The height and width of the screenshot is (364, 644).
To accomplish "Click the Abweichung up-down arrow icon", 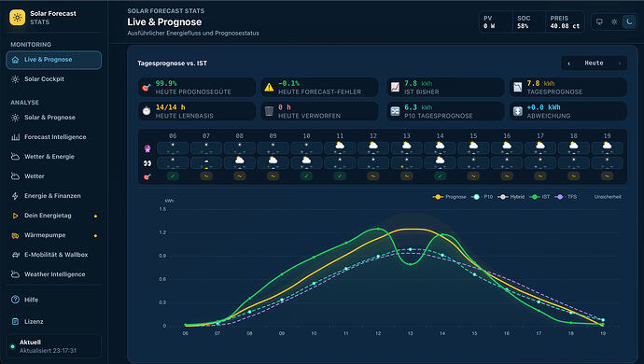I will click(517, 111).
